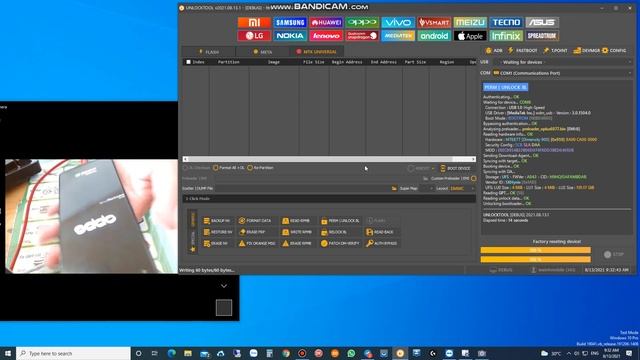Select the Huawei brand button
Screen dimensions: 640x360
point(326,22)
